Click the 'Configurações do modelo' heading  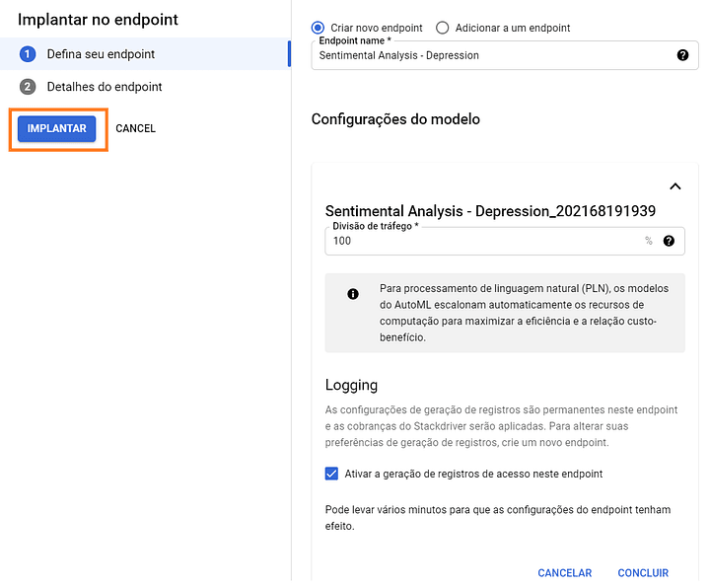(395, 119)
